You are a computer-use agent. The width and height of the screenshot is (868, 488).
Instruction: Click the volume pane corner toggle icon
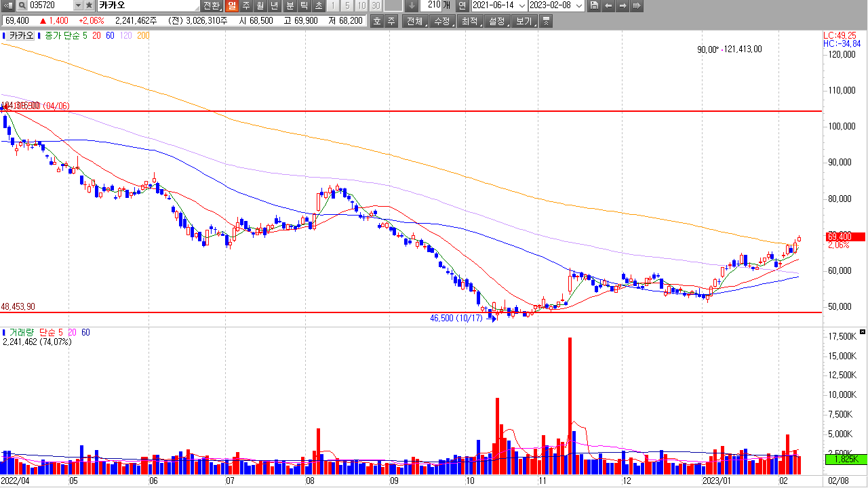point(862,332)
